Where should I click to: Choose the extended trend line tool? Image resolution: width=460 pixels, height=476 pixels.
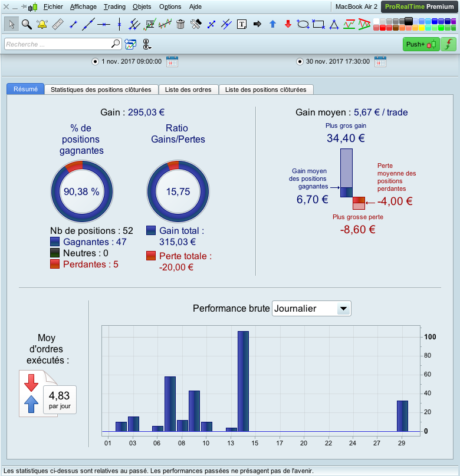tap(88, 24)
